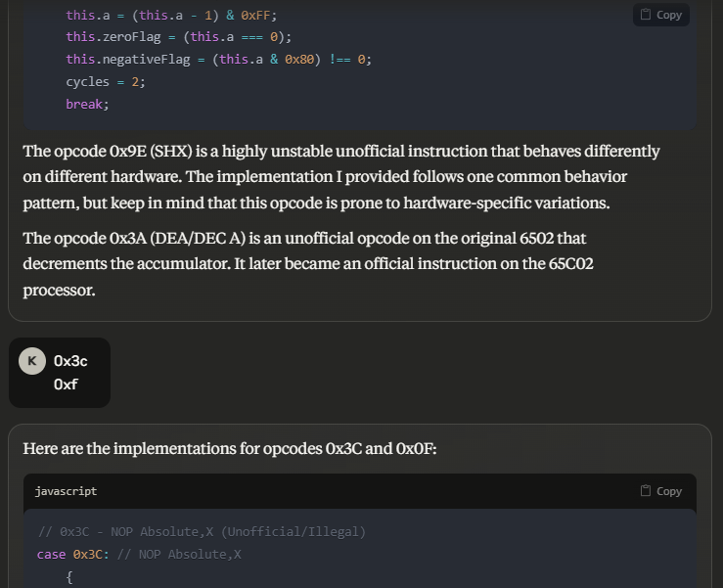
Task: Click the this.negativeFlag assignment line
Action: [x=218, y=60]
